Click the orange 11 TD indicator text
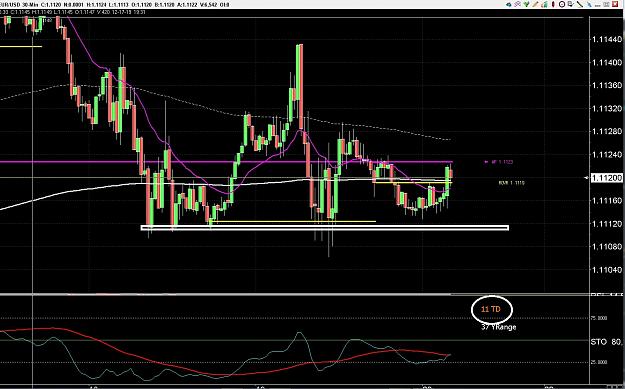The image size is (625, 389). tap(491, 309)
